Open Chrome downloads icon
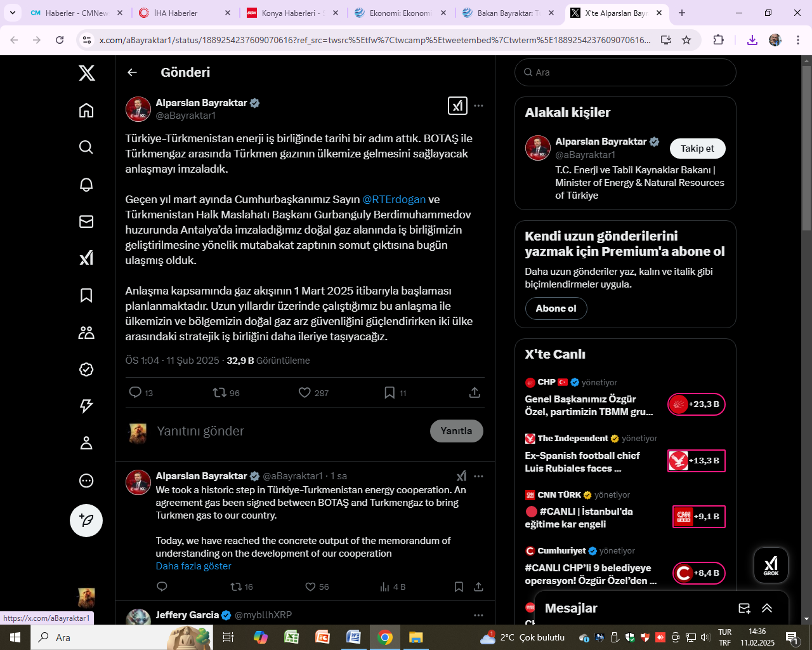This screenshot has height=650, width=812. tap(752, 40)
